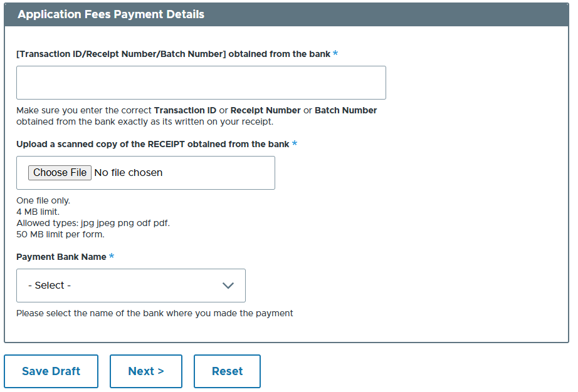Open the Payment Bank Name dropdown
Viewport: 578px width, 392px height.
(130, 285)
